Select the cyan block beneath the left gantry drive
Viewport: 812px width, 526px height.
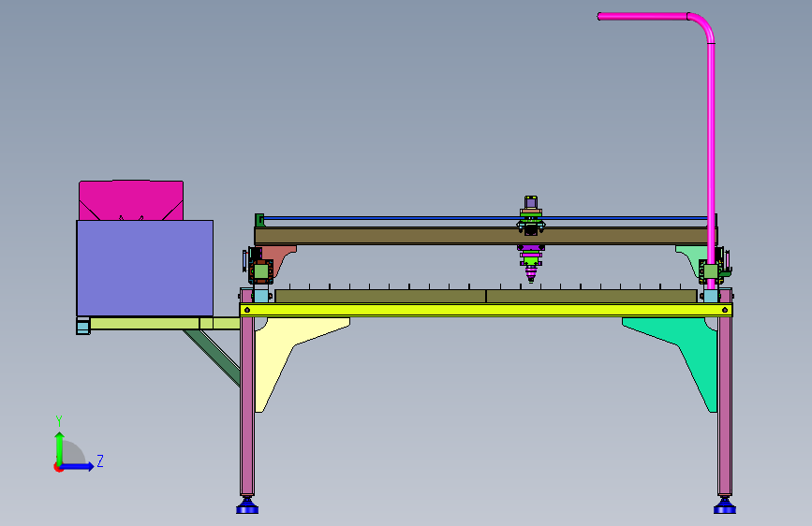[x=261, y=296]
